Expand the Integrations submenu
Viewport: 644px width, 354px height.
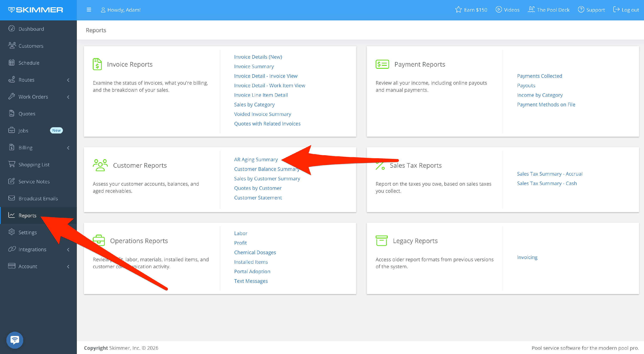(x=68, y=249)
